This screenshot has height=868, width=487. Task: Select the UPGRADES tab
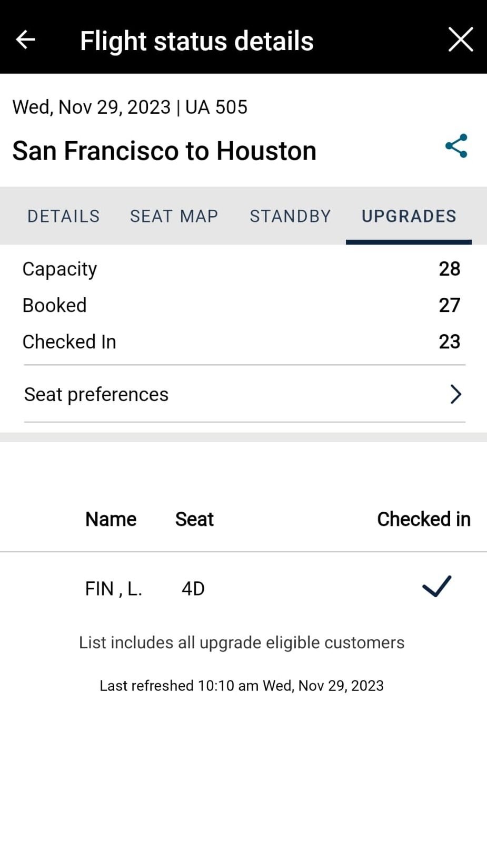pos(409,216)
